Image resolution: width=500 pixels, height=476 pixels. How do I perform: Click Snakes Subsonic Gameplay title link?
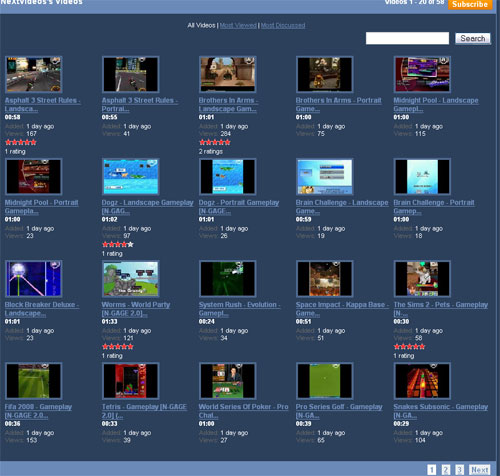point(440,411)
